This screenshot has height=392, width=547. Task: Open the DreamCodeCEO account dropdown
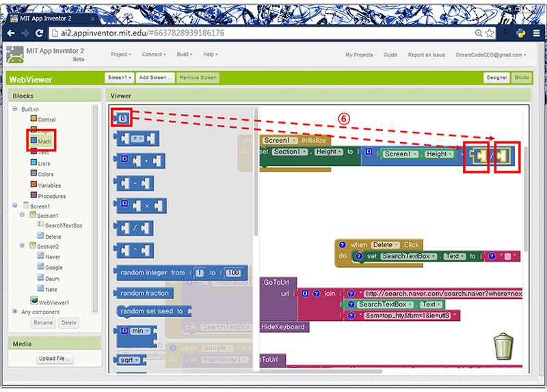pyautogui.click(x=490, y=55)
